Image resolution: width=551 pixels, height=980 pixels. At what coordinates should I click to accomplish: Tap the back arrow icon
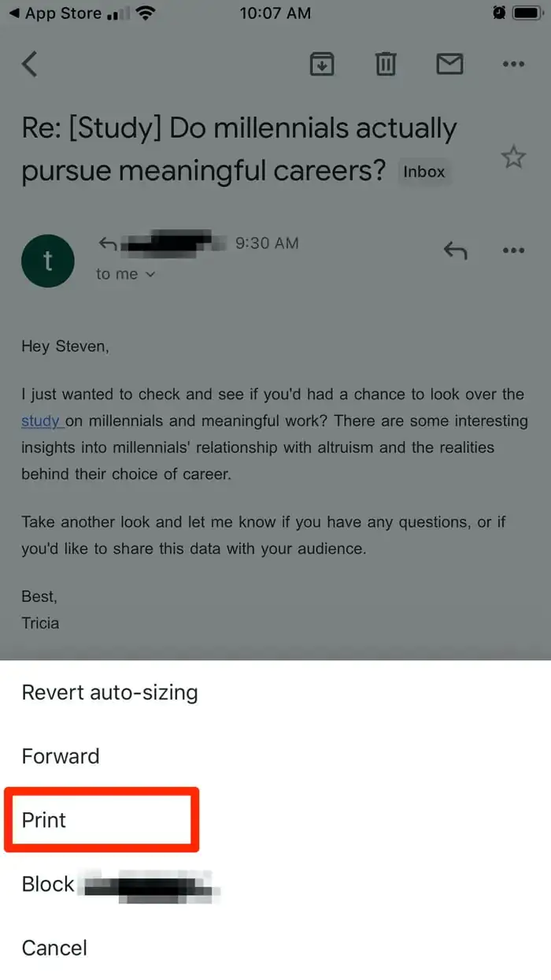coord(30,64)
